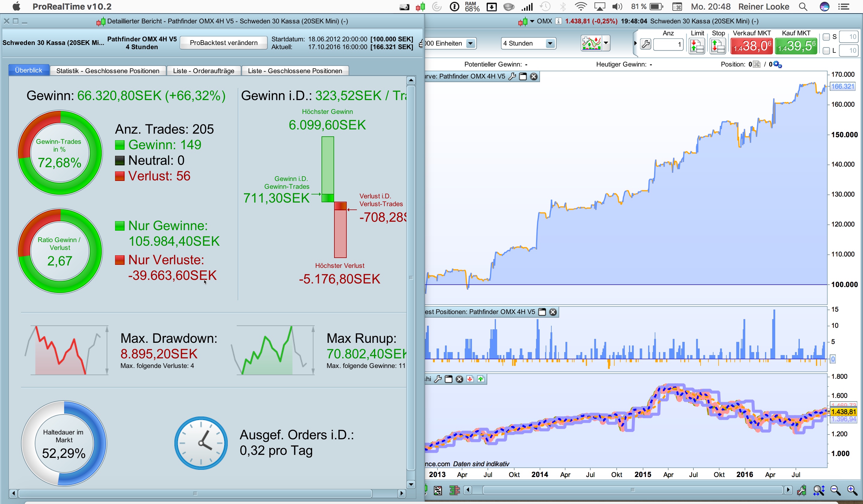
Task: Enable the L limit checkbox
Action: (826, 51)
